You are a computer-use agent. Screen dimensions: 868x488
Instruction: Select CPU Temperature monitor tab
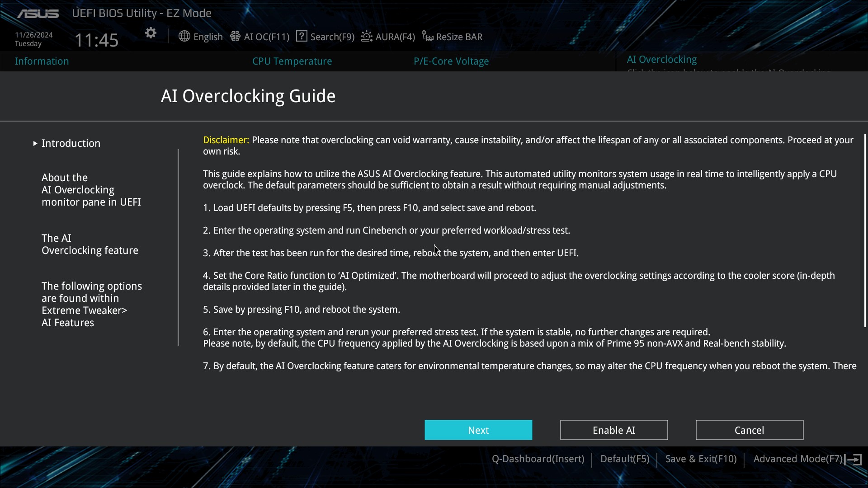point(292,61)
